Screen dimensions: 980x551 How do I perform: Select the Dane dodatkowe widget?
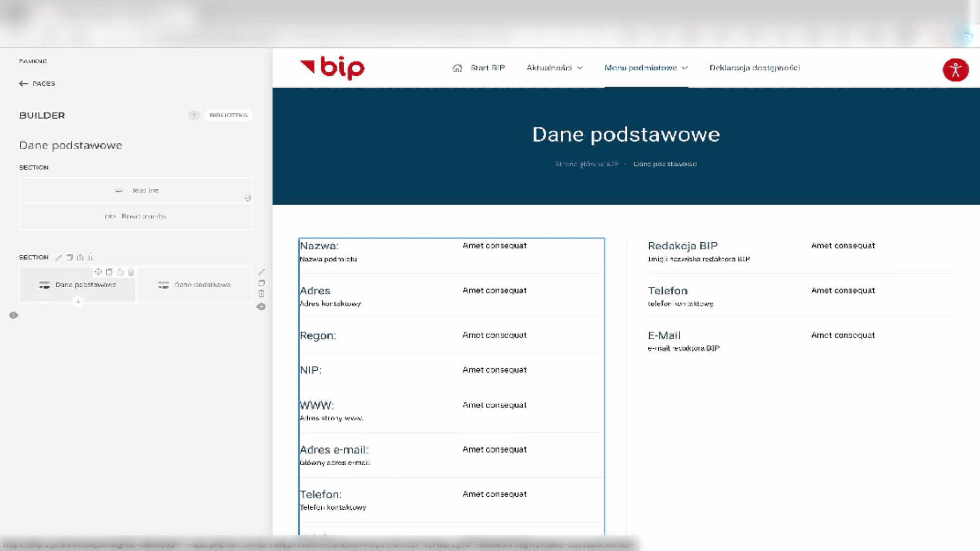[194, 285]
